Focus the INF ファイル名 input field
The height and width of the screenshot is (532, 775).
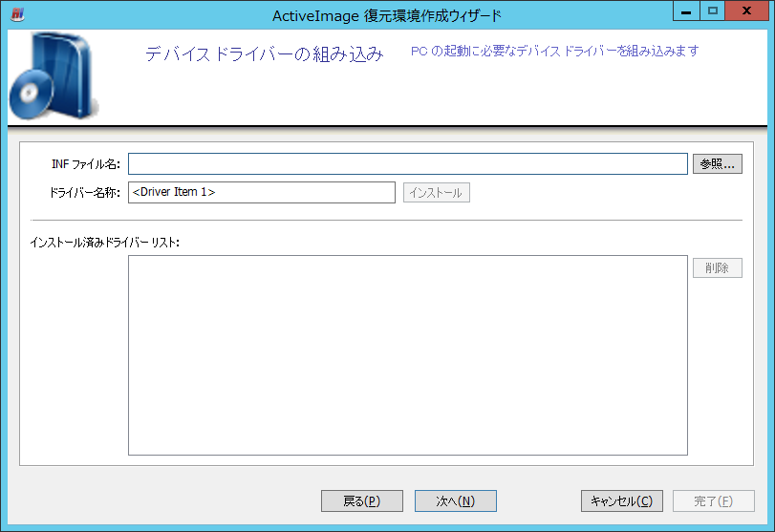tap(408, 164)
